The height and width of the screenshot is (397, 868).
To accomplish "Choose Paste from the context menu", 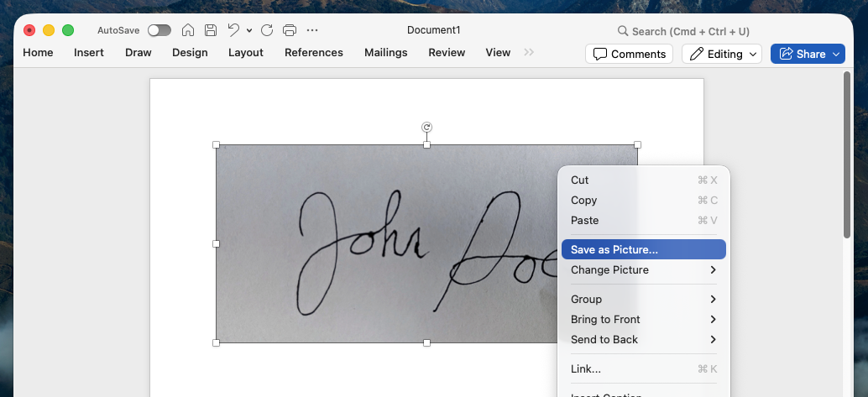I will (x=644, y=221).
